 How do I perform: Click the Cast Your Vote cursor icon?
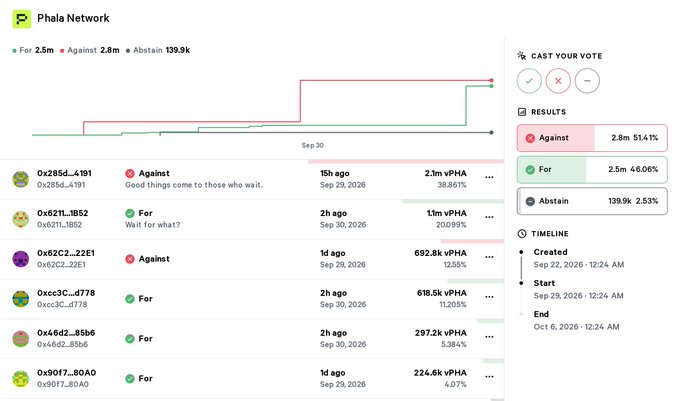(x=522, y=55)
